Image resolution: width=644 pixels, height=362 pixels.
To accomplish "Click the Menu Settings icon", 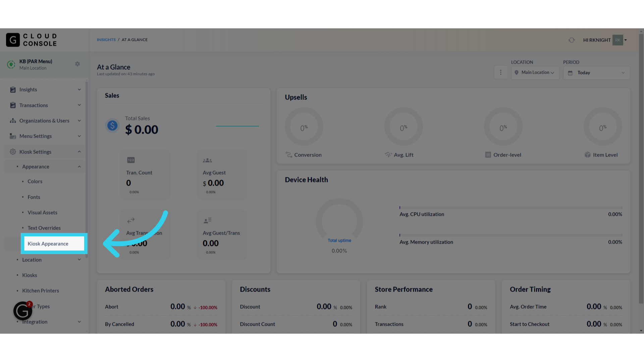I will [13, 136].
